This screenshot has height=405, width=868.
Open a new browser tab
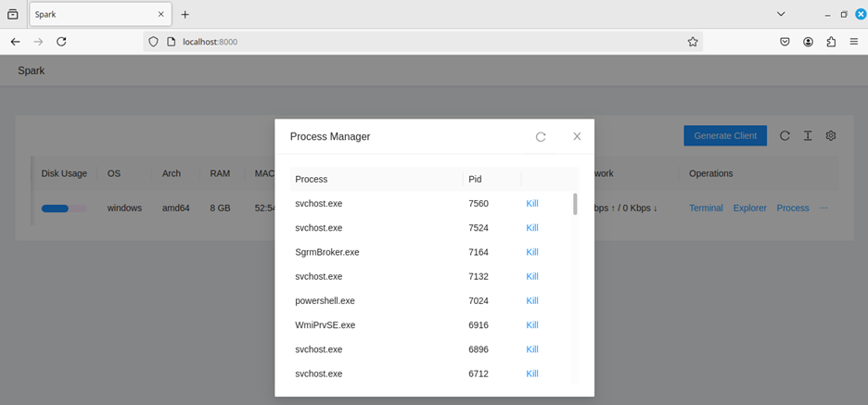click(x=185, y=15)
